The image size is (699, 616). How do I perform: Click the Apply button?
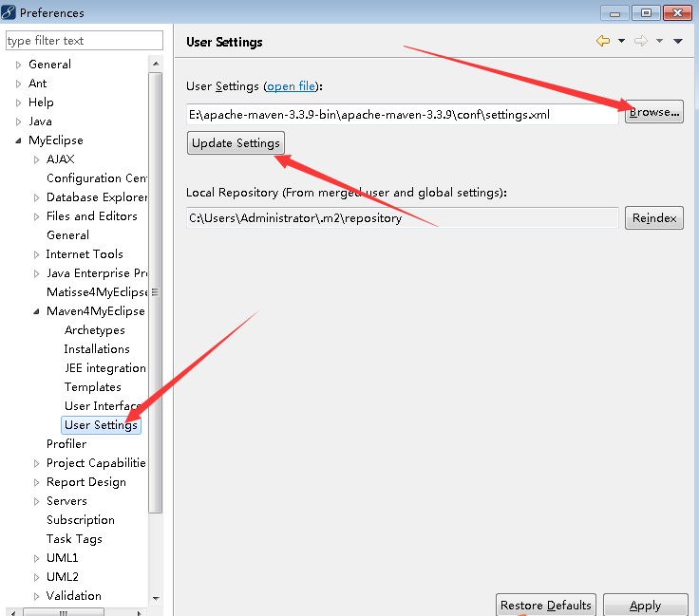645,605
